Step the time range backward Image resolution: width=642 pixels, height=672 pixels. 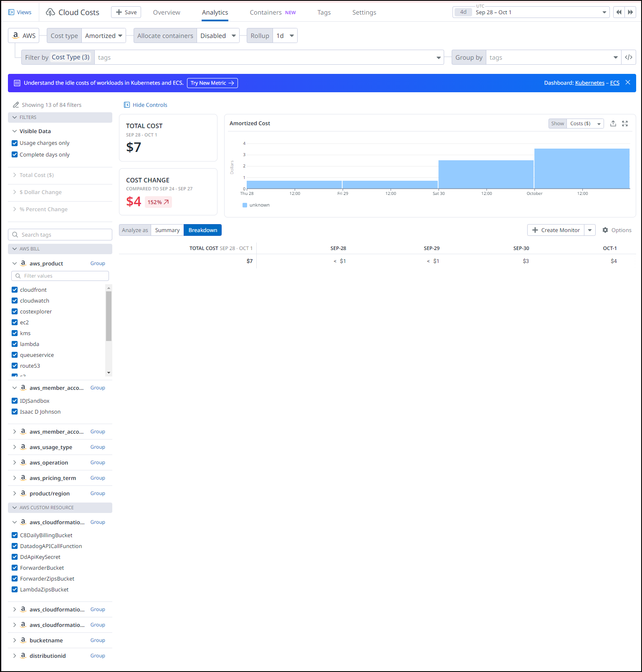619,12
